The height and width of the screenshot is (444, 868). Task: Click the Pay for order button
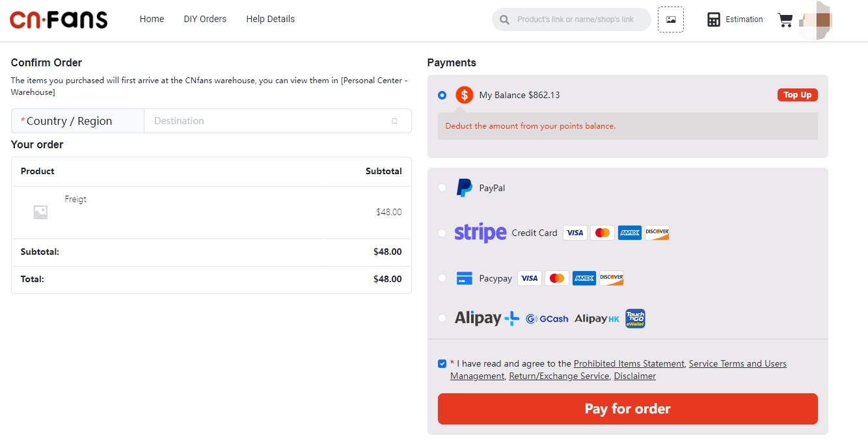pyautogui.click(x=627, y=409)
